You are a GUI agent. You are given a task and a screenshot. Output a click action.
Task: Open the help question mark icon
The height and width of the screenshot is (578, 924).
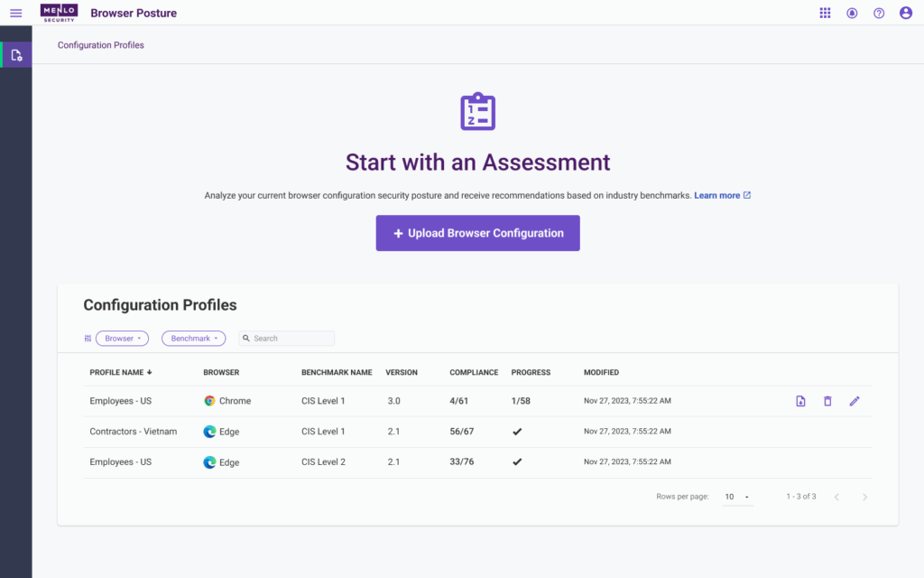pos(879,14)
